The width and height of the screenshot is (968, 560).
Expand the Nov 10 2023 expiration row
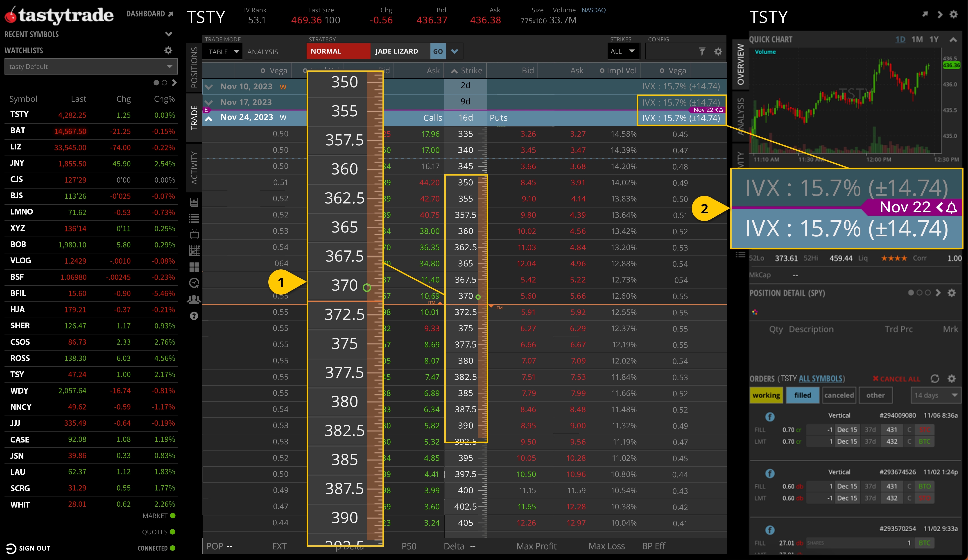[x=209, y=86]
